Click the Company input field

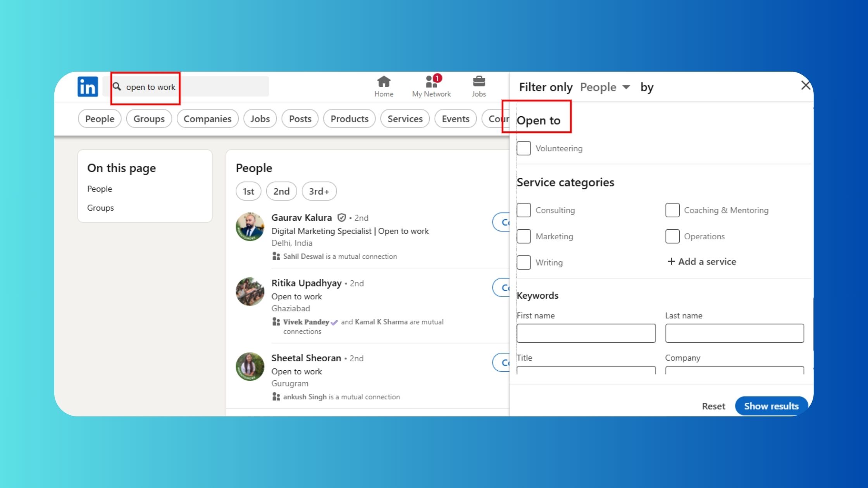[x=734, y=370]
